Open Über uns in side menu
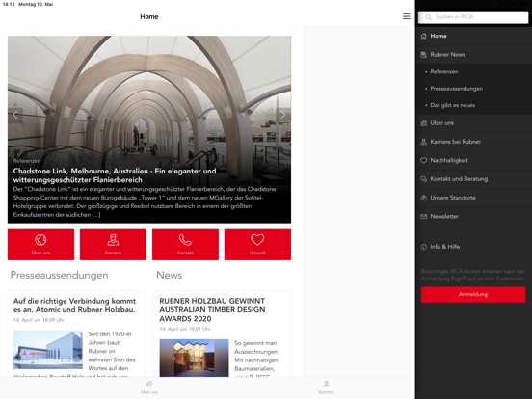Image resolution: width=532 pixels, height=399 pixels. 473,123
